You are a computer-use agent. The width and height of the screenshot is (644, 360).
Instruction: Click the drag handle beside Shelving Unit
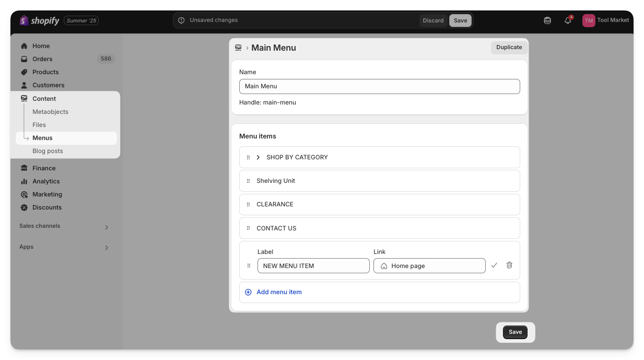point(248,181)
